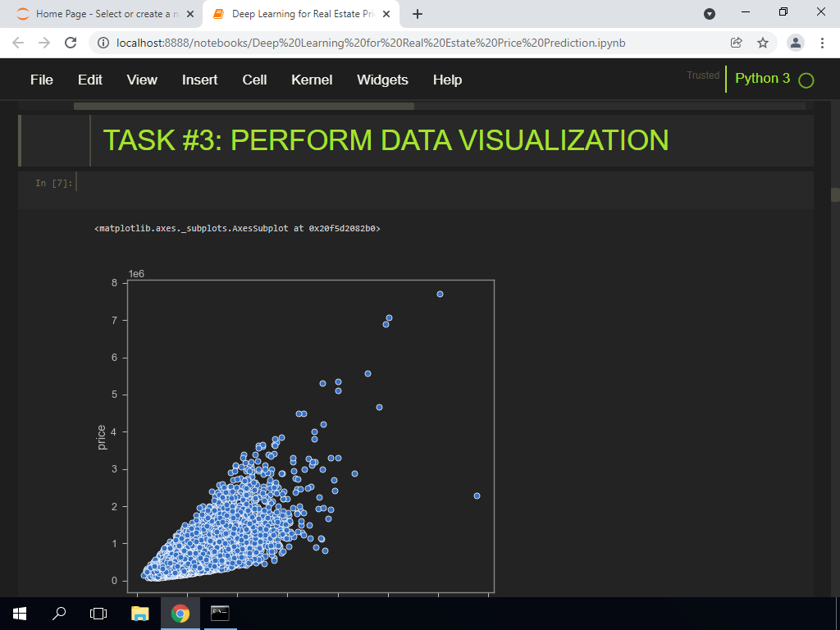Click the In [7] prompt label

(53, 183)
